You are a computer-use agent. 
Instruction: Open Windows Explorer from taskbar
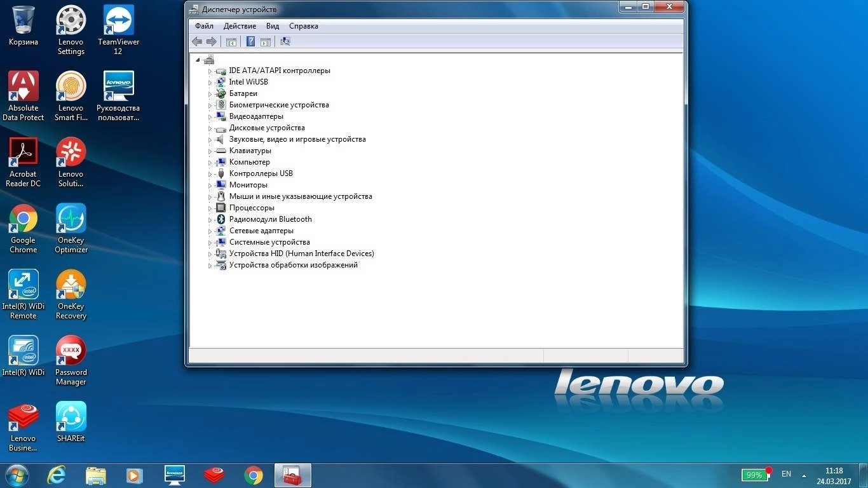click(96, 475)
